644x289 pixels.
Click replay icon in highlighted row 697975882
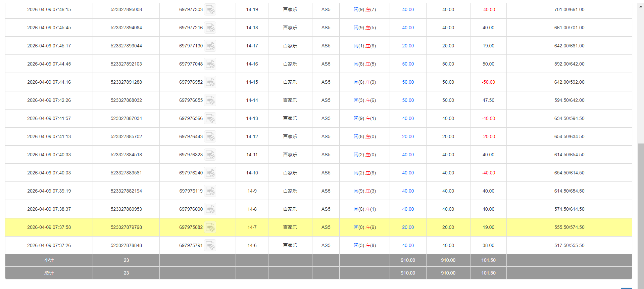(210, 228)
